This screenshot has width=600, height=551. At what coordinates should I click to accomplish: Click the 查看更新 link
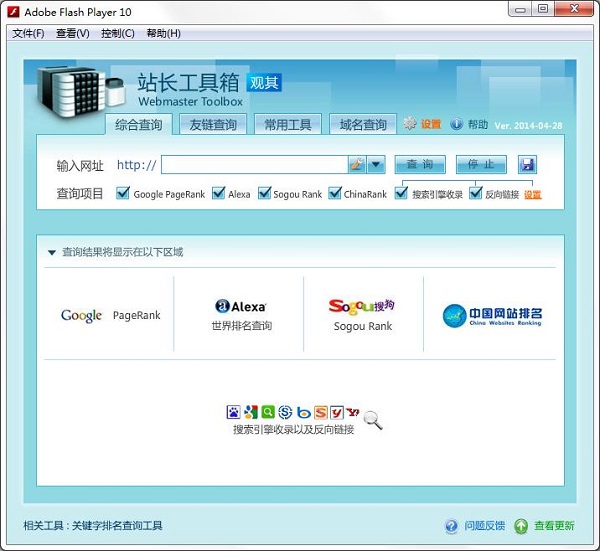pyautogui.click(x=554, y=526)
